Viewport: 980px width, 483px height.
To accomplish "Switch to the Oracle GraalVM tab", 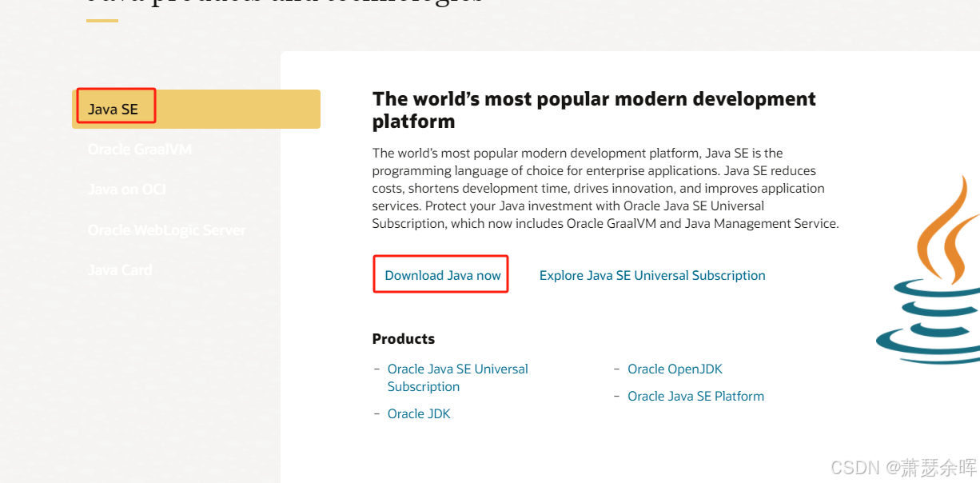I will (140, 150).
